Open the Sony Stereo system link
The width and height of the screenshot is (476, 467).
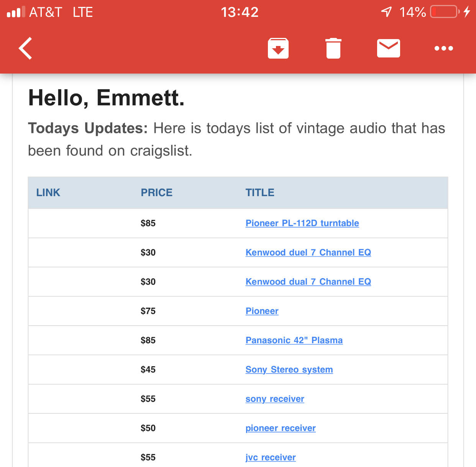289,370
